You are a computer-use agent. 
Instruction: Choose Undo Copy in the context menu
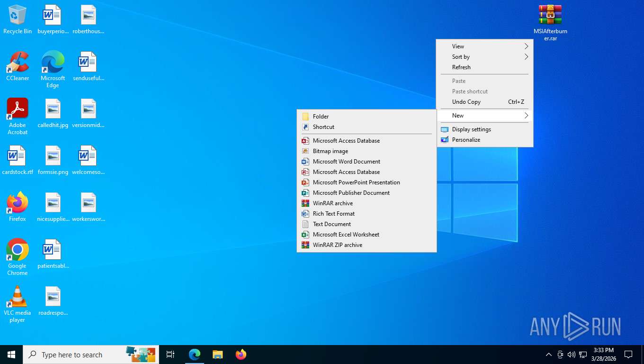(485, 102)
